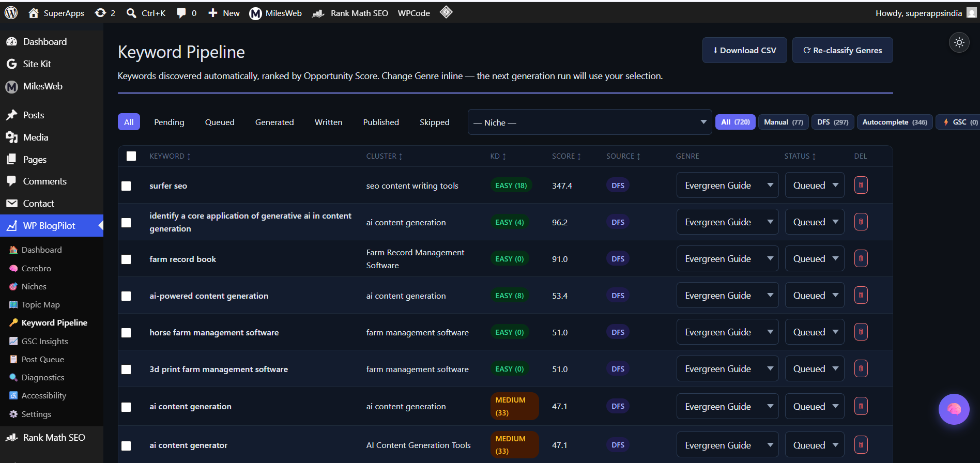
Task: Switch to the Generated tab
Action: click(x=274, y=122)
